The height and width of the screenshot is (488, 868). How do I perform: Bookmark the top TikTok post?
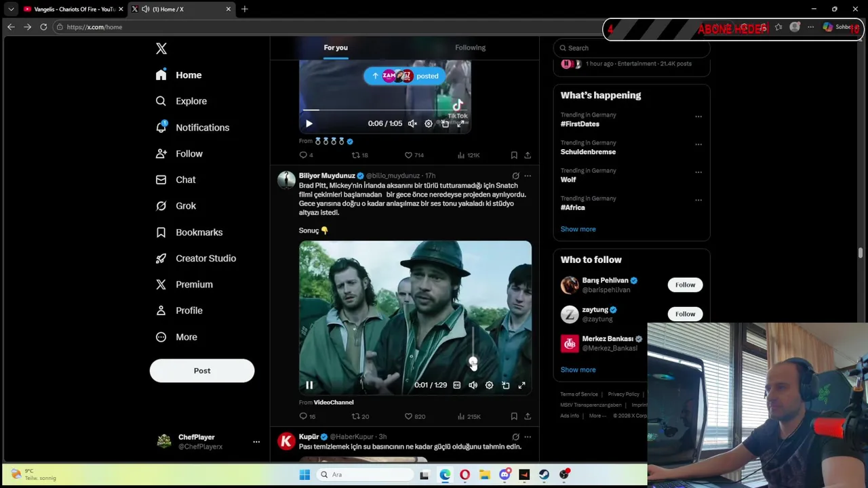pos(514,155)
